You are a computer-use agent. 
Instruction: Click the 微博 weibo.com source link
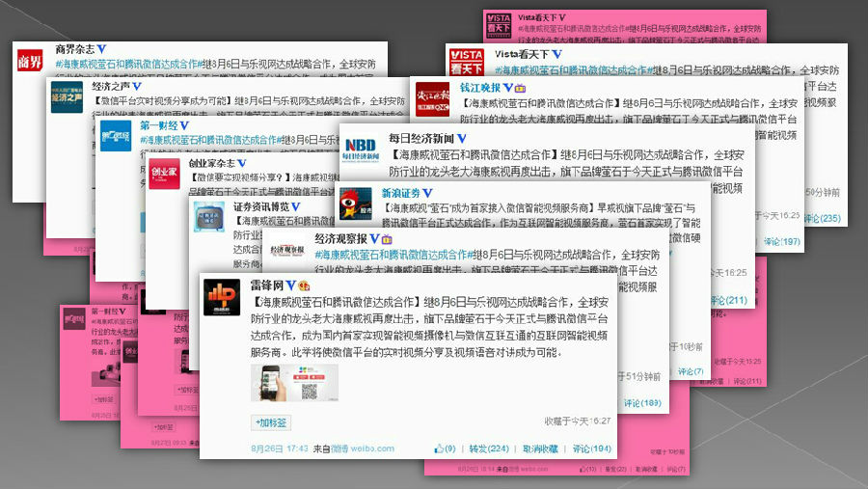point(363,448)
